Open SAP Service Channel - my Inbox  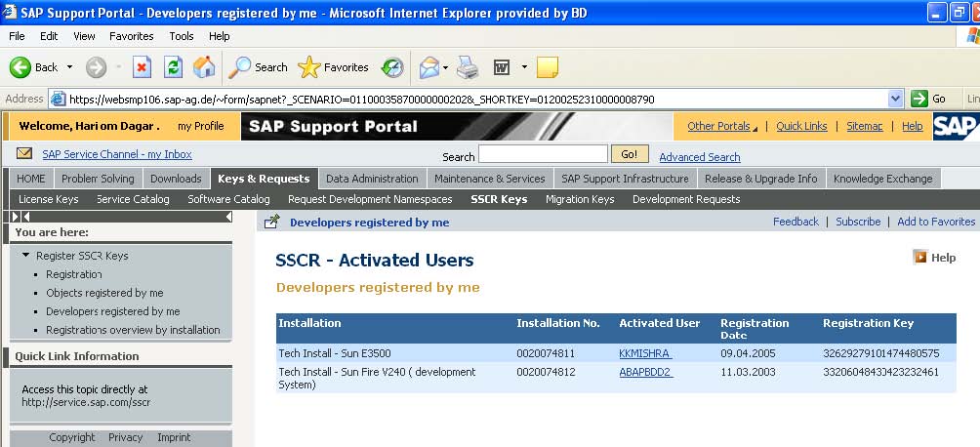117,154
